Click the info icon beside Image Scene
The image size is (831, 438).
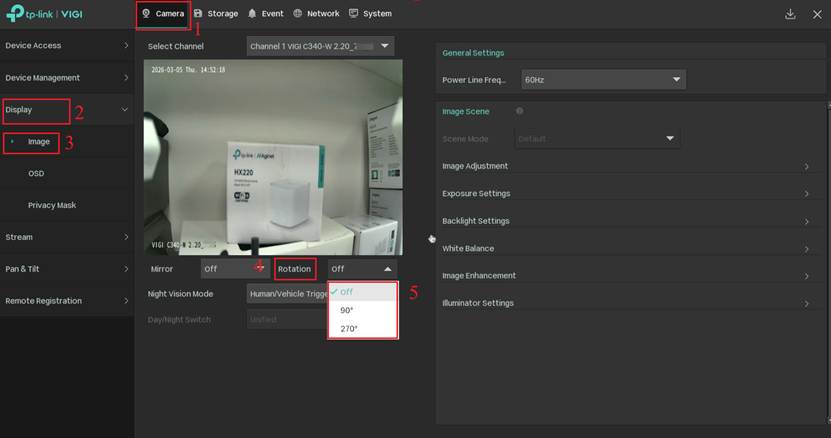[x=519, y=111]
